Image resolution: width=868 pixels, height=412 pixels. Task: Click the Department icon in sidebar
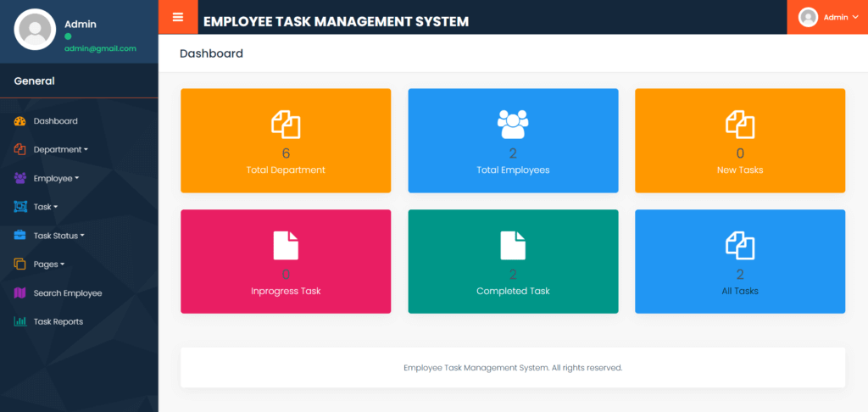click(20, 150)
